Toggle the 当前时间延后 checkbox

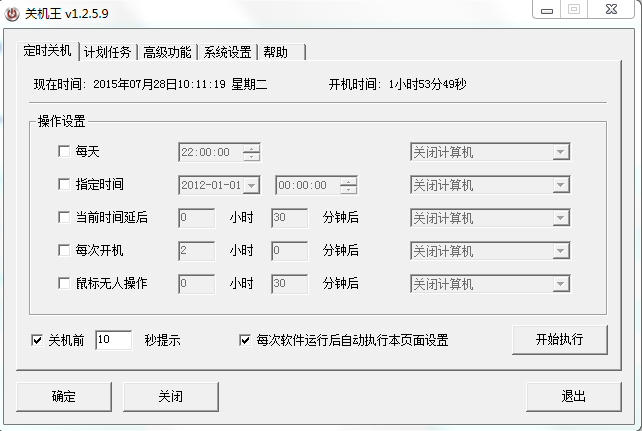pos(65,218)
